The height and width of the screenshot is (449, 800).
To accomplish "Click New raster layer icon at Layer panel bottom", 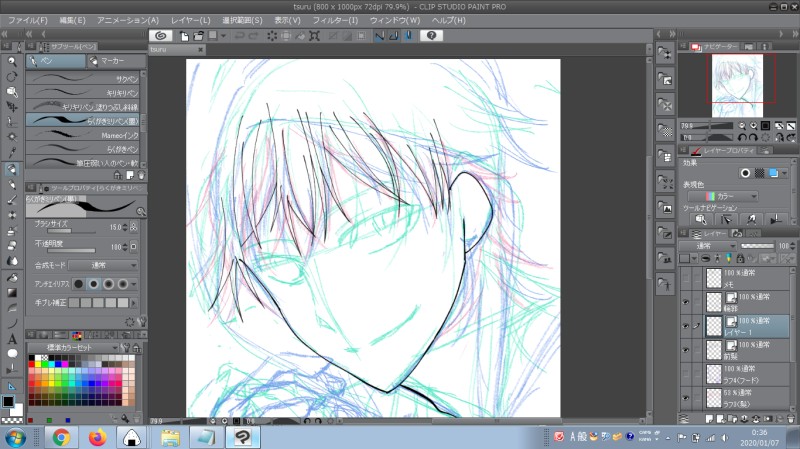I will coord(709,419).
